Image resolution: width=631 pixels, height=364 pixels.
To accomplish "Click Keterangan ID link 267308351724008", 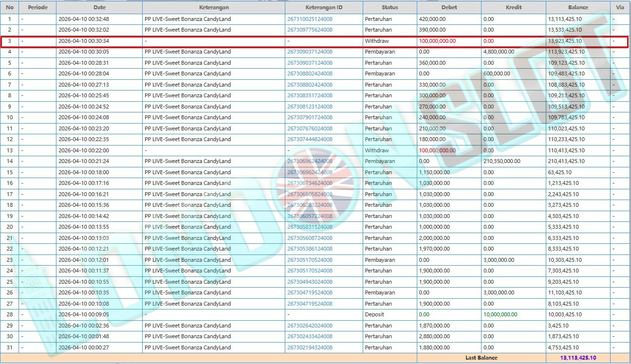I will [310, 95].
